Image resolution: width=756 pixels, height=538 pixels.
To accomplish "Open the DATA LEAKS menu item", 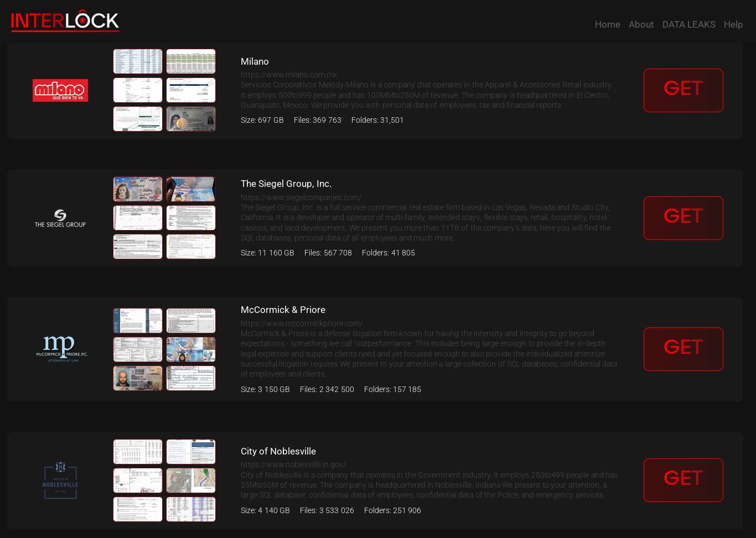I will (x=688, y=24).
